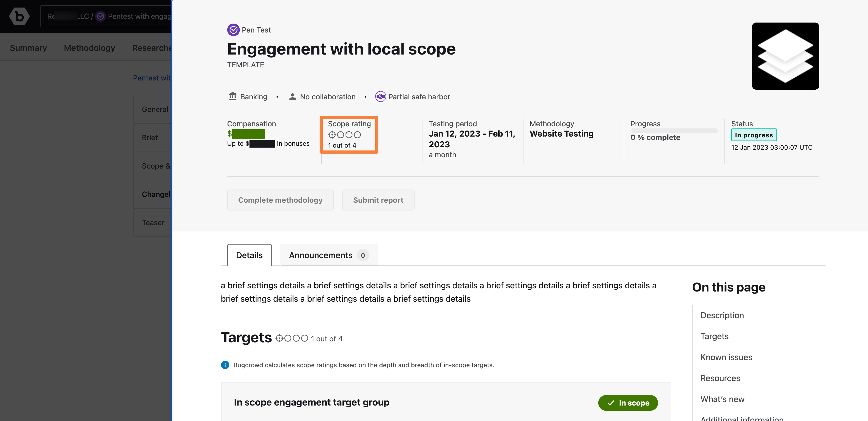Select Teaser in the background sidebar
The image size is (868, 421).
(152, 223)
